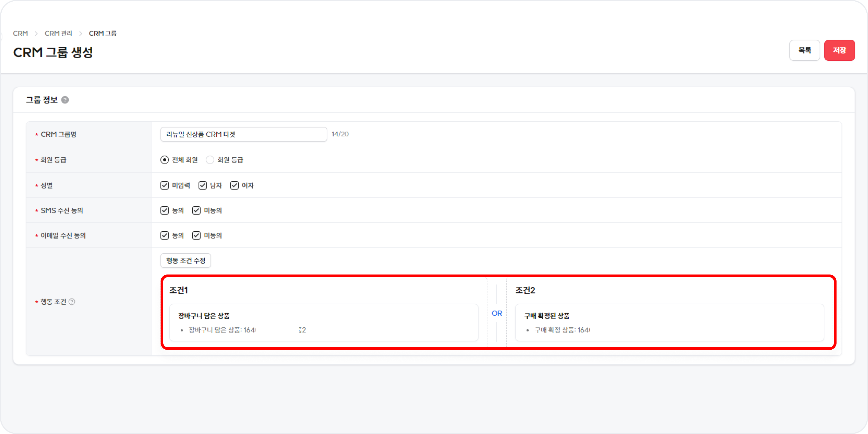
Task: Open 행동 조건 수정 editor
Action: (186, 260)
